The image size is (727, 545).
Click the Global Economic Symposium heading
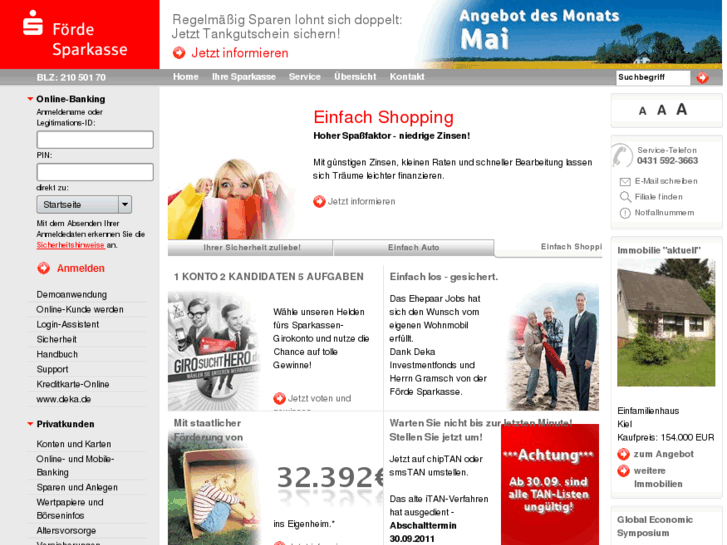[655, 526]
